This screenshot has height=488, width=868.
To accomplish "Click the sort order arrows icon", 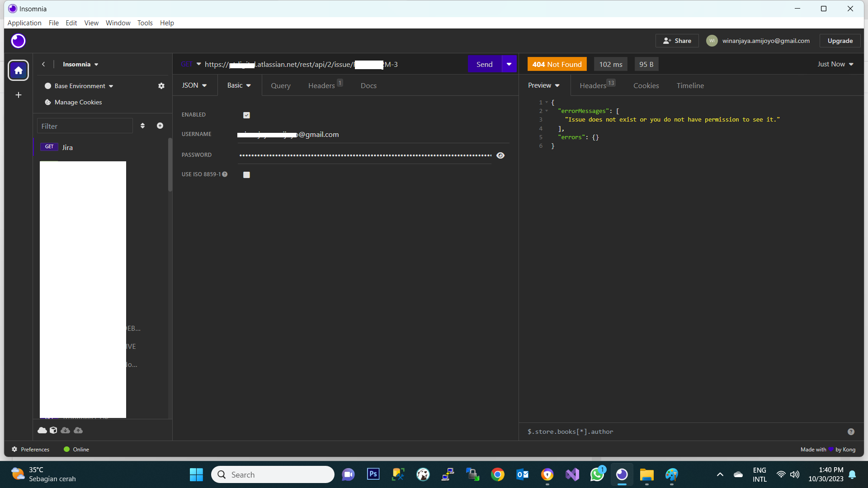I will 142,126.
